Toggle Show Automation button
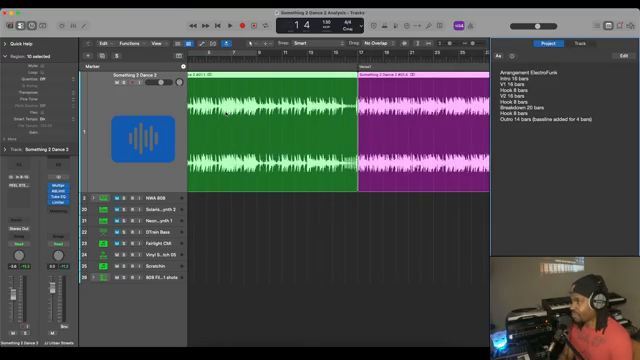The width and height of the screenshot is (640, 360). click(201, 43)
